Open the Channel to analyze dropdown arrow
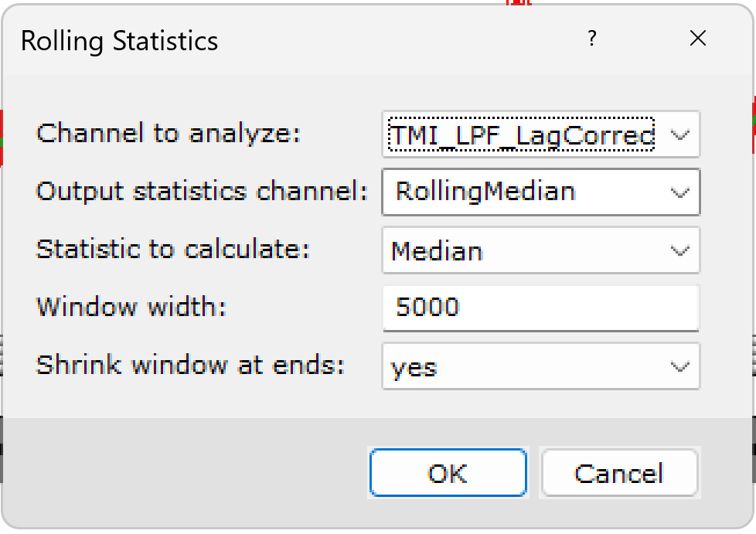 679,134
